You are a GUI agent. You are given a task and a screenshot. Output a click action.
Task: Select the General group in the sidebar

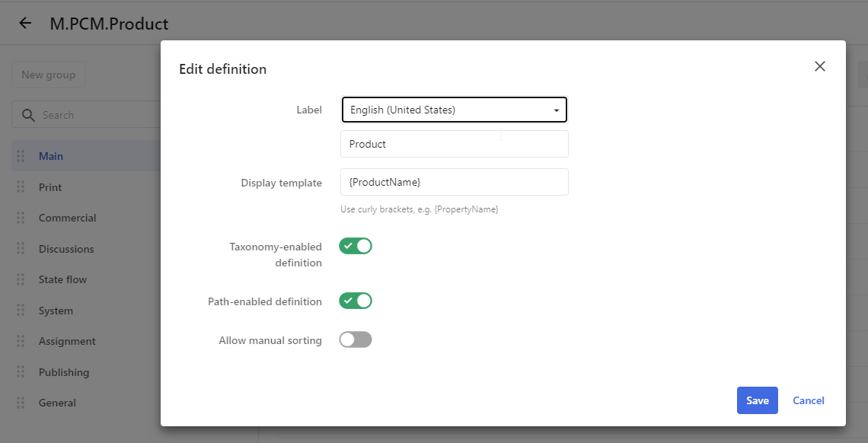pyautogui.click(x=57, y=403)
